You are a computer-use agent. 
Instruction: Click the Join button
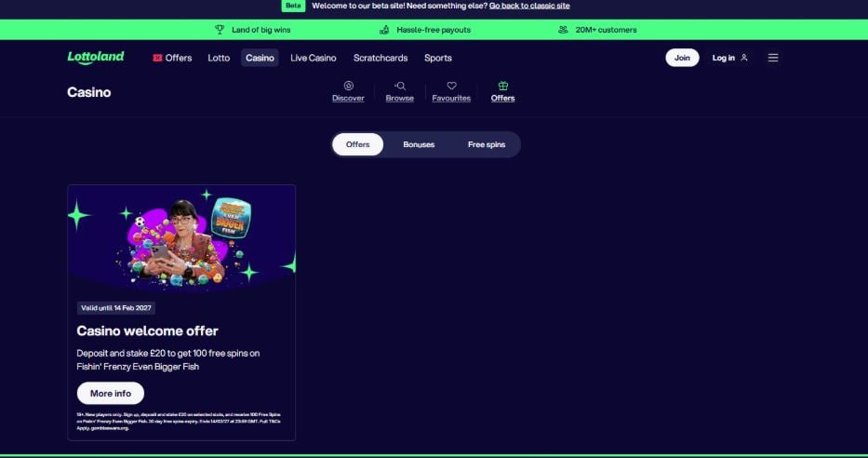pyautogui.click(x=682, y=58)
